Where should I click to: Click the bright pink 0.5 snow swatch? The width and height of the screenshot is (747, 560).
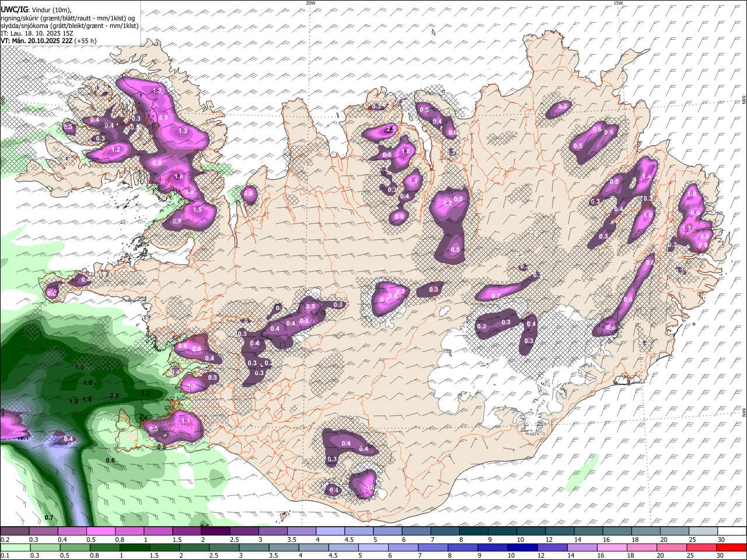100,531
